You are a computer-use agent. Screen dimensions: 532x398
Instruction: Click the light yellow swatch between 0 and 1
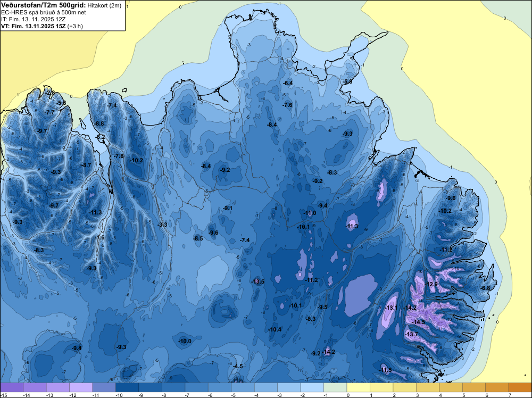(x=358, y=387)
